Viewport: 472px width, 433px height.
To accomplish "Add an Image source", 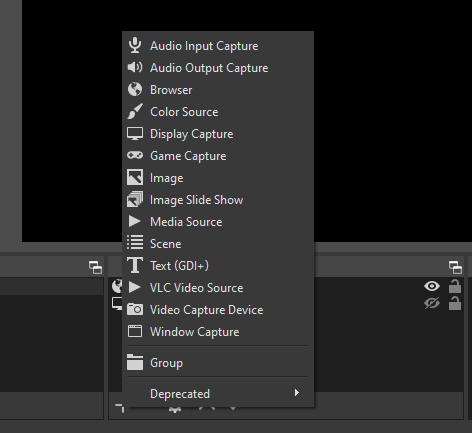I will (218, 178).
